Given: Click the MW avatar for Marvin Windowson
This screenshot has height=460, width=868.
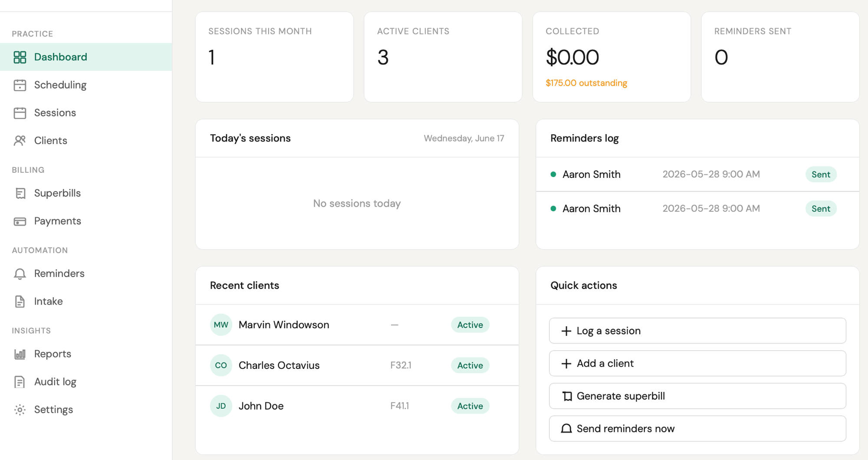Looking at the screenshot, I should [x=221, y=325].
